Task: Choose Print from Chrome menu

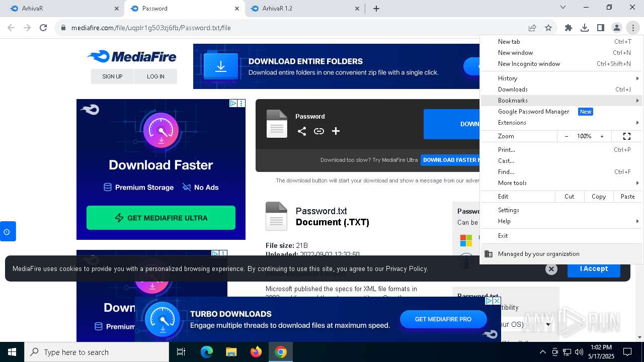Action: coord(561,150)
